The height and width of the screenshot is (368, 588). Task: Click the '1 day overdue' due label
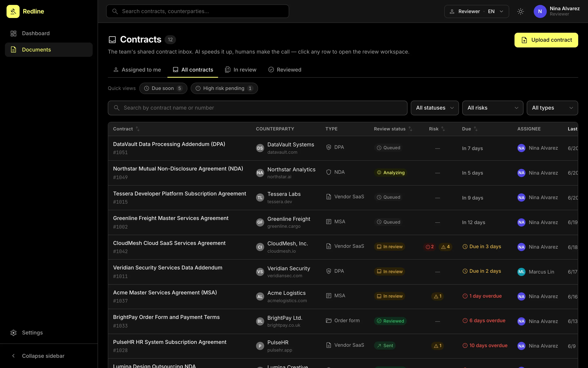(482, 296)
